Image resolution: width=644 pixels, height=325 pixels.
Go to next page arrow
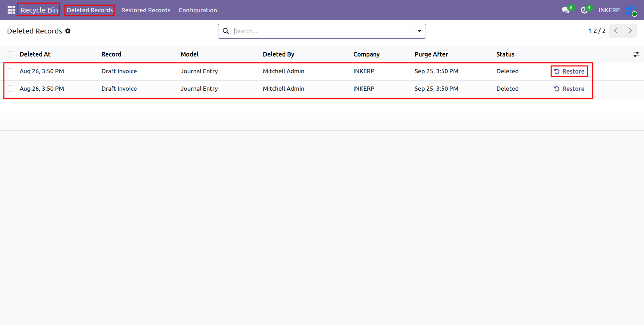pyautogui.click(x=630, y=31)
